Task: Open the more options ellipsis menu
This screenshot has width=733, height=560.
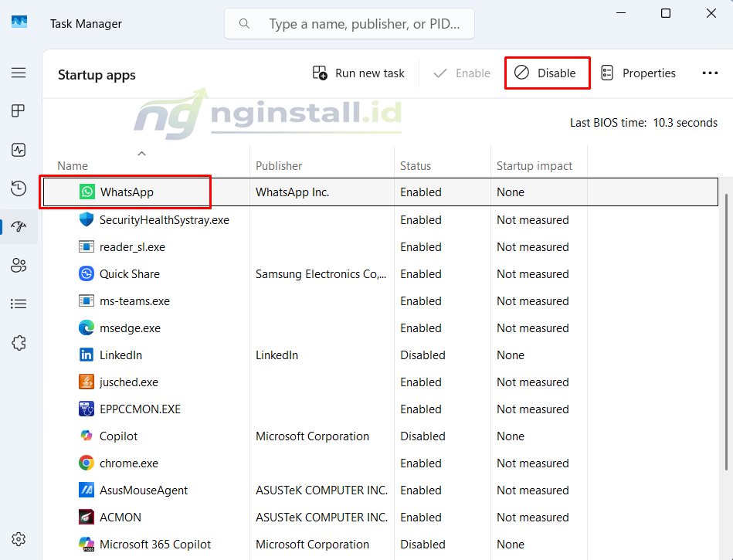Action: coord(710,73)
